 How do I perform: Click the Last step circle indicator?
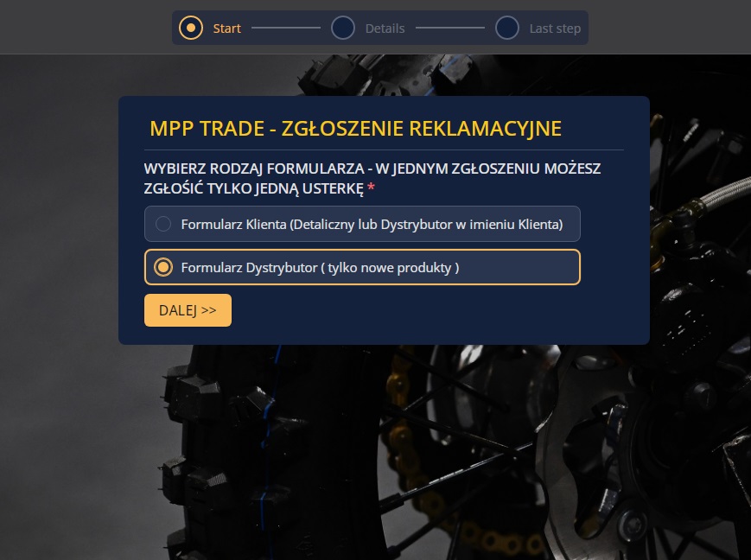(507, 28)
